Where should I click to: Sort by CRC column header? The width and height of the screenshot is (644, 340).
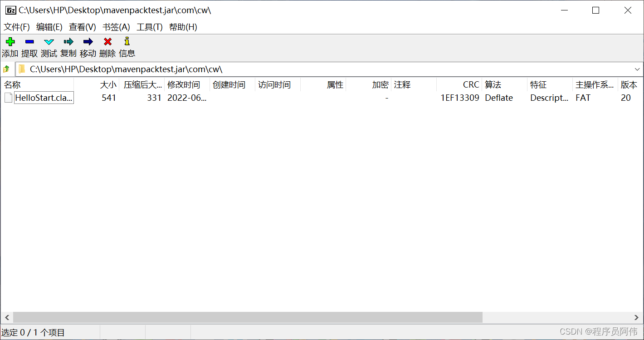tap(459, 85)
